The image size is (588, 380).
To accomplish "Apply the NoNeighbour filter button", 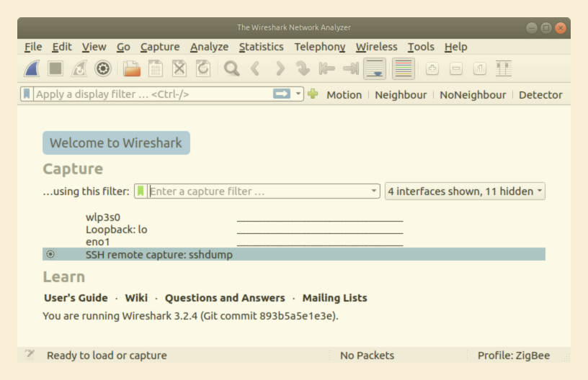I will [473, 95].
